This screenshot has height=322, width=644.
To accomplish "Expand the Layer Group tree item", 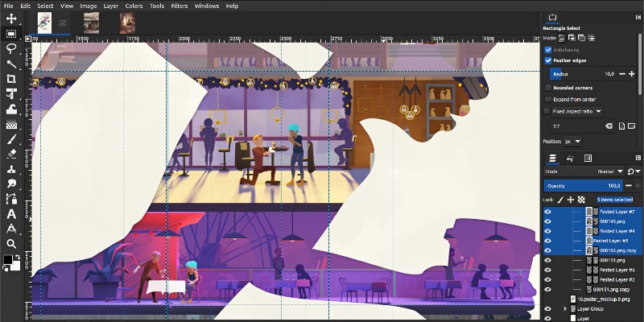I will [x=564, y=308].
